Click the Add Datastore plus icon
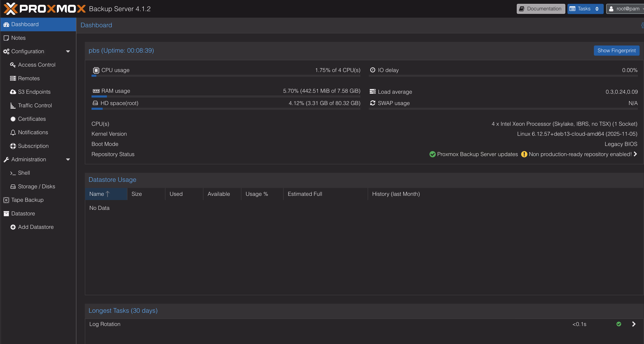 pyautogui.click(x=13, y=227)
